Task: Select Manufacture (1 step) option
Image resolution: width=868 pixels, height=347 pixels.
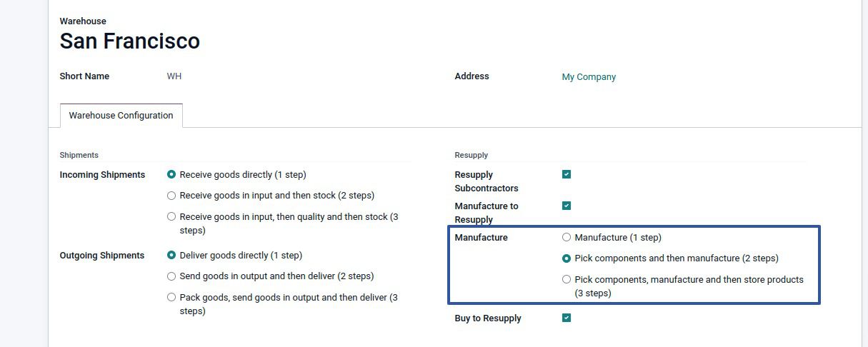Action: tap(567, 238)
